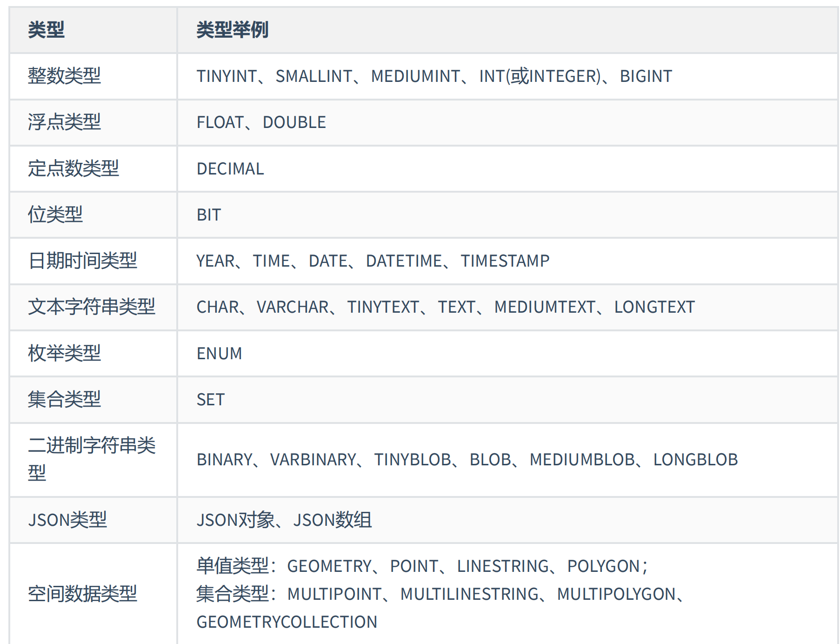Select the 二进制字符串类型 label
This screenshot has height=644, width=840.
pyautogui.click(x=92, y=459)
